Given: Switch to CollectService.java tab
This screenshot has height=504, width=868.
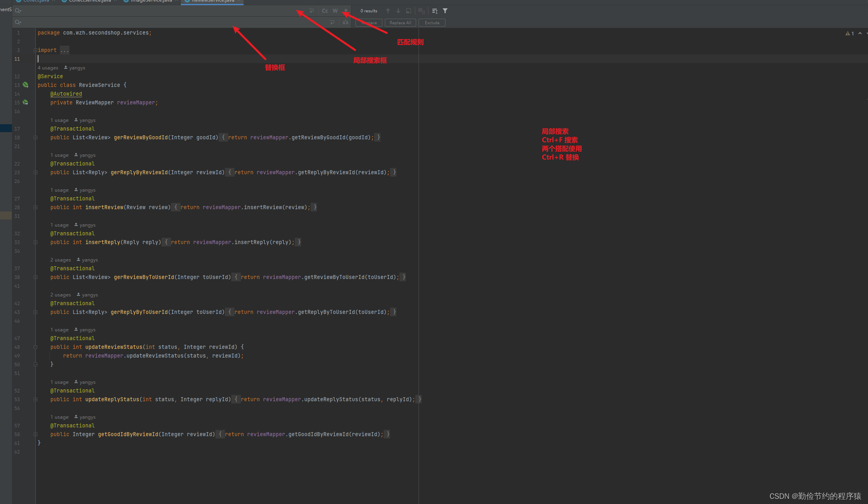Looking at the screenshot, I should tap(90, 1).
